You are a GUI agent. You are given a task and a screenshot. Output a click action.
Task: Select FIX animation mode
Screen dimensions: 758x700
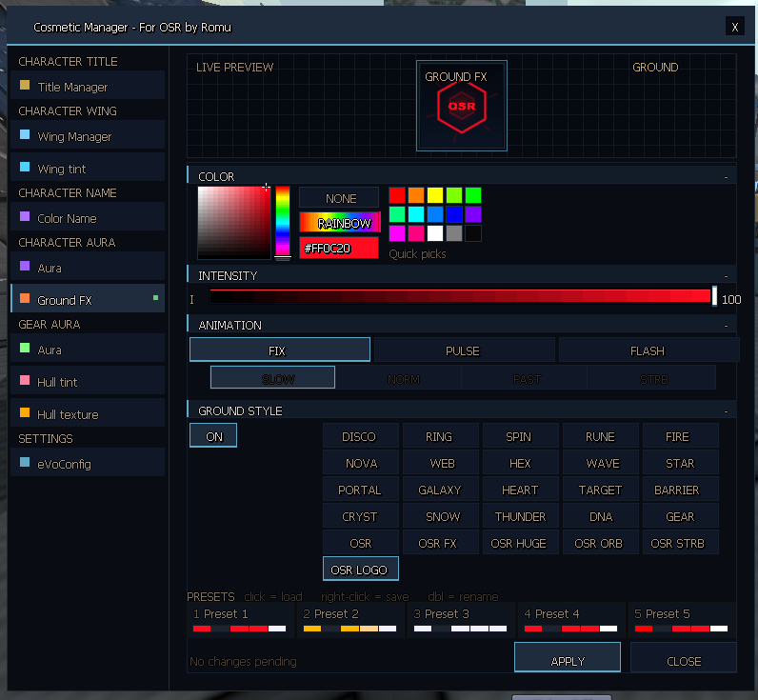pyautogui.click(x=280, y=350)
